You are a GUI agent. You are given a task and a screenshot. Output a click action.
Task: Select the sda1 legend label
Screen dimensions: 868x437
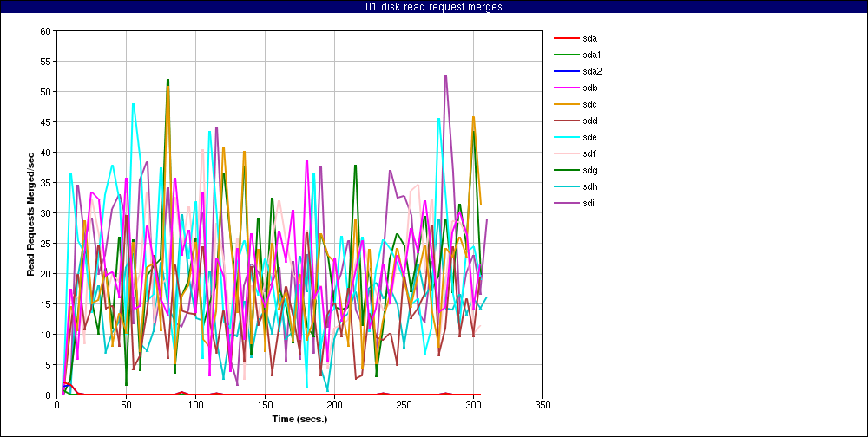592,55
